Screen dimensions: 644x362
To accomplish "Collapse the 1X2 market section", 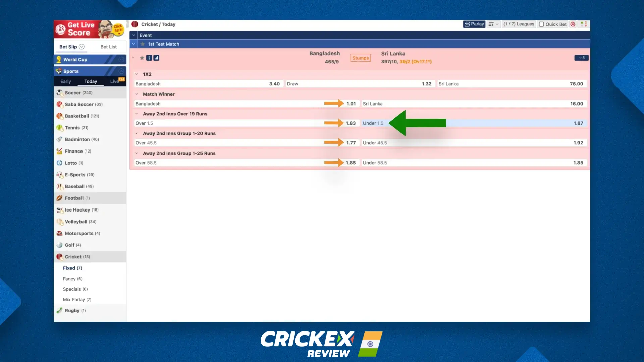I will (136, 74).
